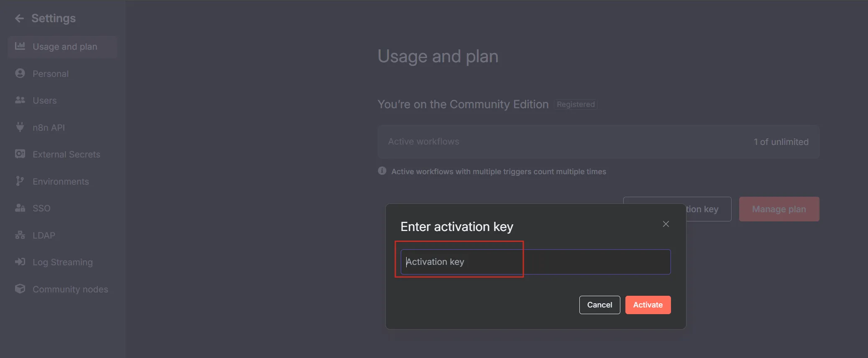This screenshot has height=358, width=868.
Task: Click the Log Streaming icon
Action: [20, 262]
